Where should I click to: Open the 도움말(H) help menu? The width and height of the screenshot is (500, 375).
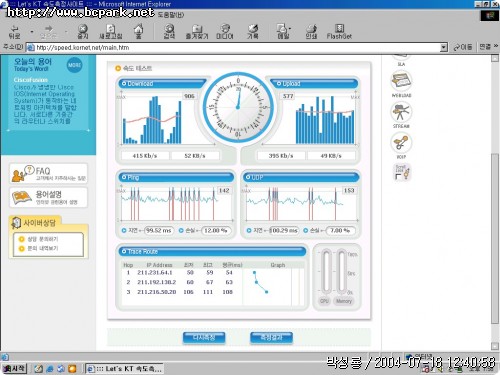[170, 15]
